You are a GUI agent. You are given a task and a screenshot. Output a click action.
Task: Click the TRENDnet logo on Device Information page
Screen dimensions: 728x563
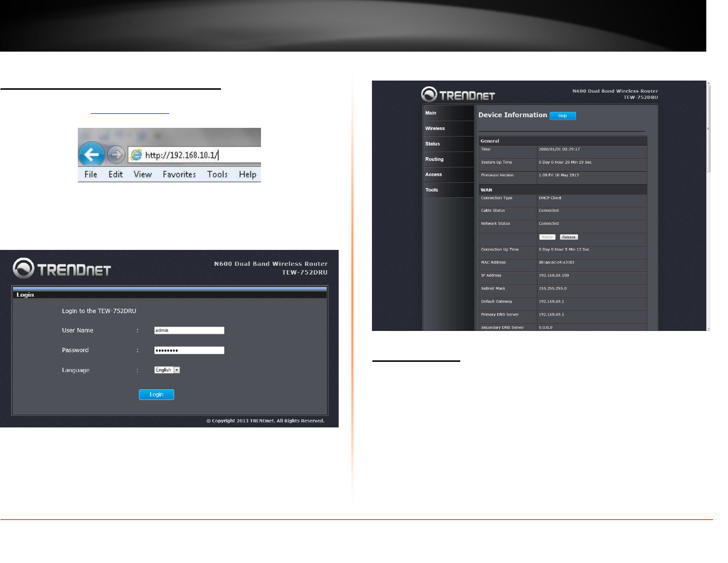coord(458,95)
